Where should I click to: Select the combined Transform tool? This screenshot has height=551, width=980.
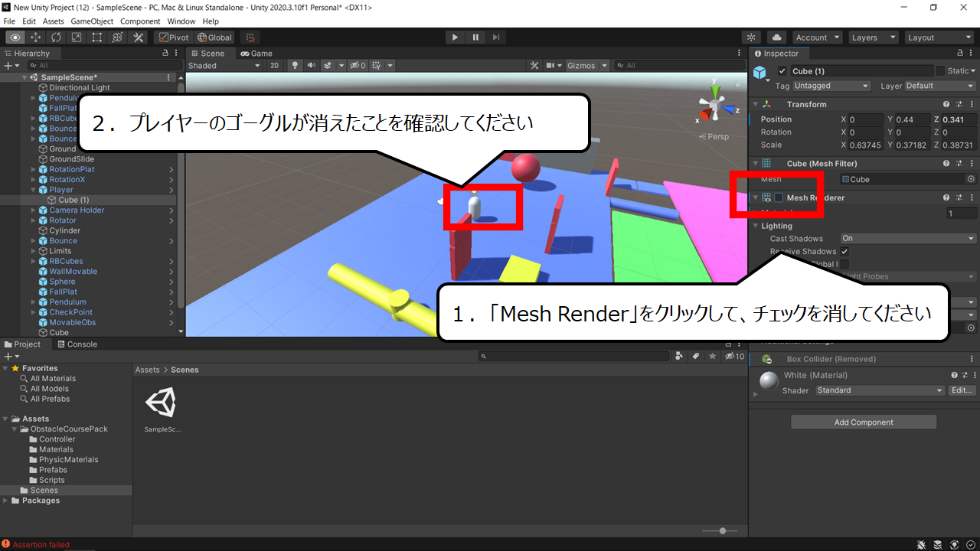tap(118, 37)
